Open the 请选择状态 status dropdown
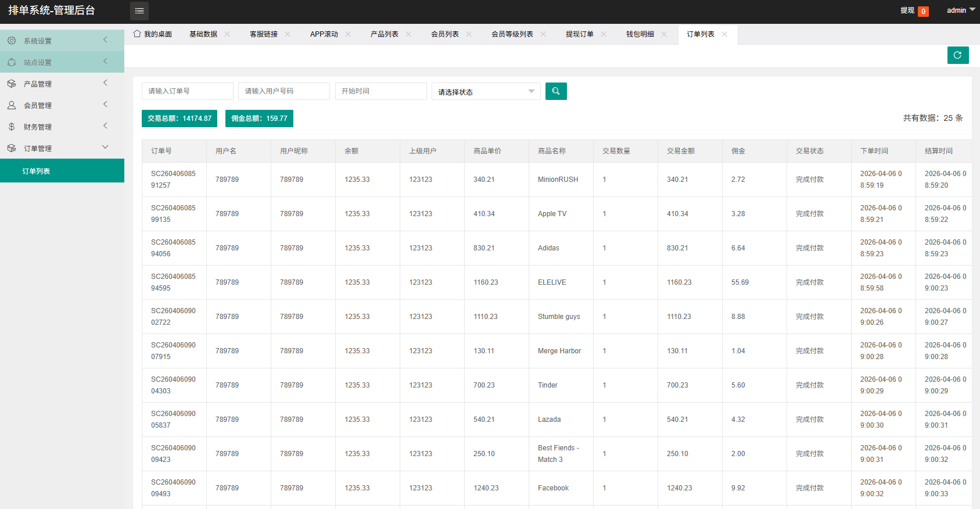Screen dimensions: 980x509 click(486, 92)
